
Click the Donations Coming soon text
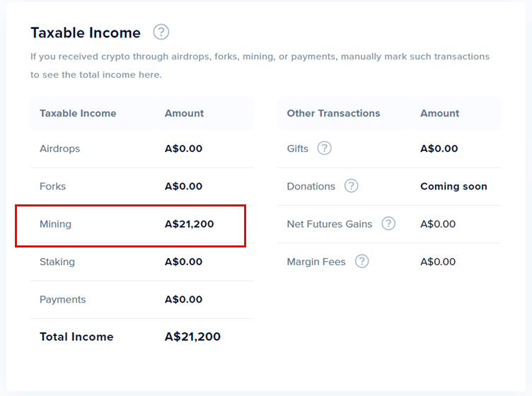[453, 187]
